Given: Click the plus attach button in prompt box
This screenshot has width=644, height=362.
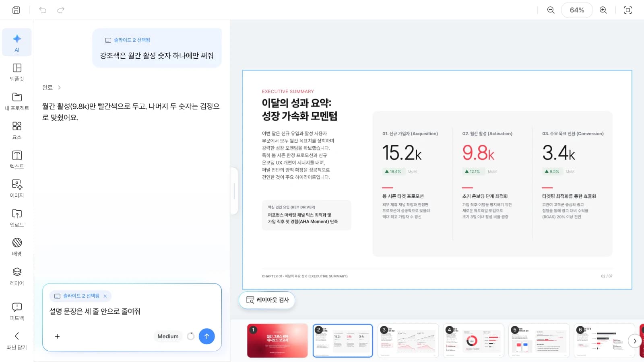Looking at the screenshot, I should pos(57,336).
